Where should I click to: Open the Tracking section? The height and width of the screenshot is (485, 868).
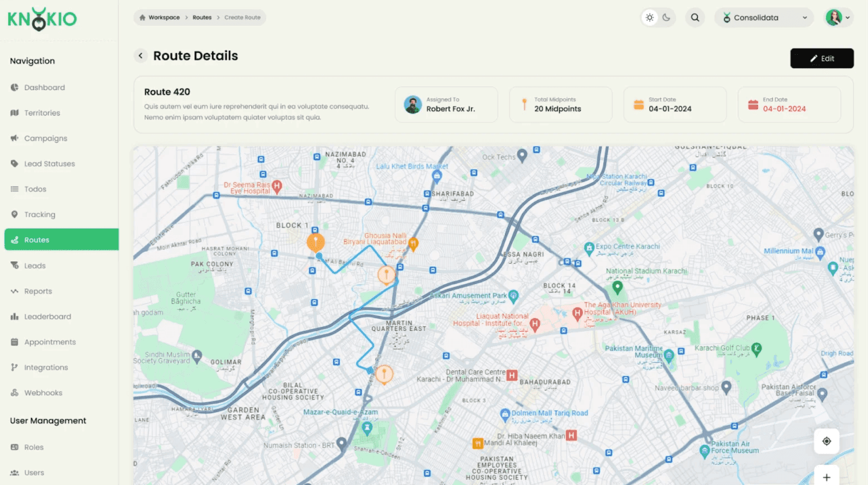pos(40,214)
